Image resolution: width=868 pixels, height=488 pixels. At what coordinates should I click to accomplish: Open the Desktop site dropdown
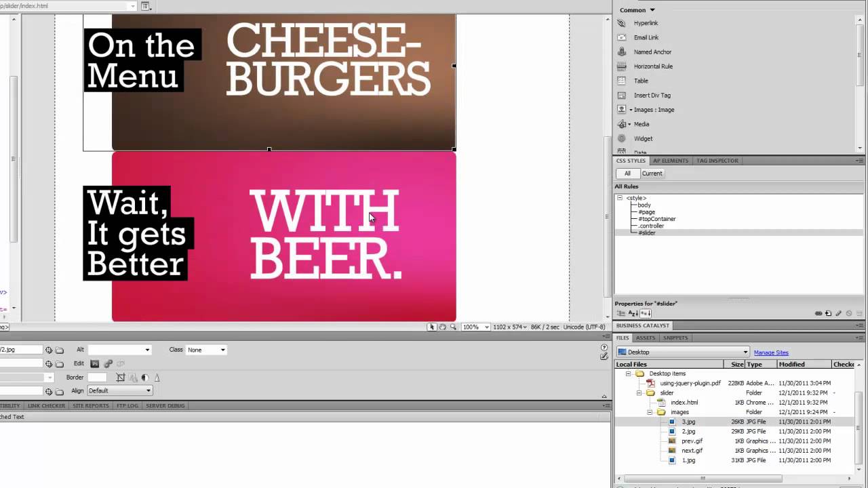pos(682,352)
